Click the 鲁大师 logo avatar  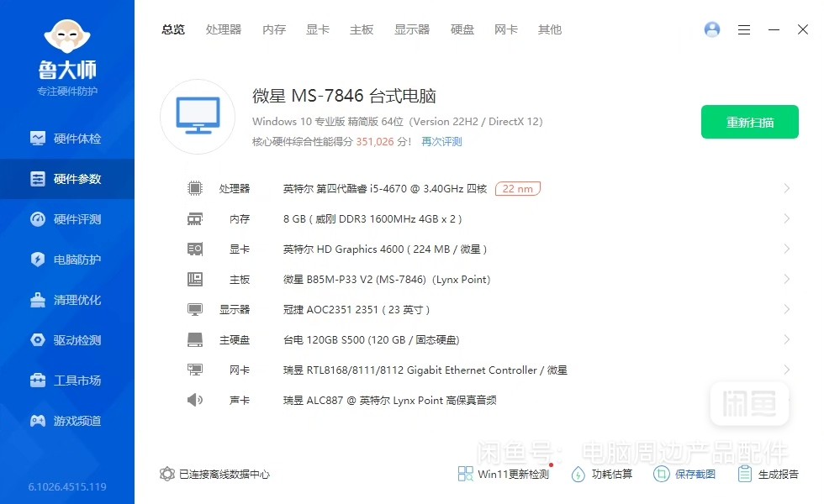coord(67,36)
